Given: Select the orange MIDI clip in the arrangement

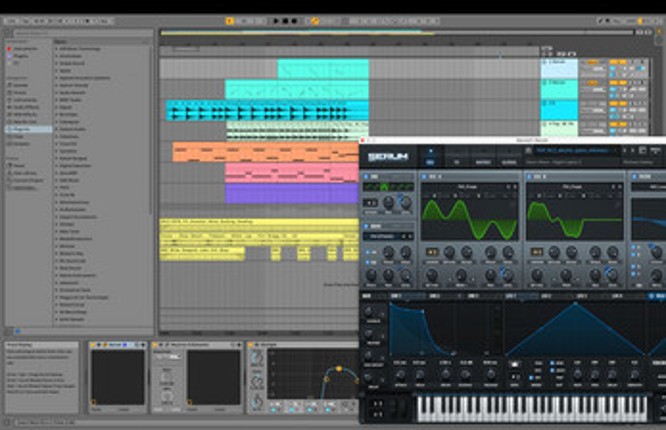Looking at the screenshot, I should (x=265, y=152).
